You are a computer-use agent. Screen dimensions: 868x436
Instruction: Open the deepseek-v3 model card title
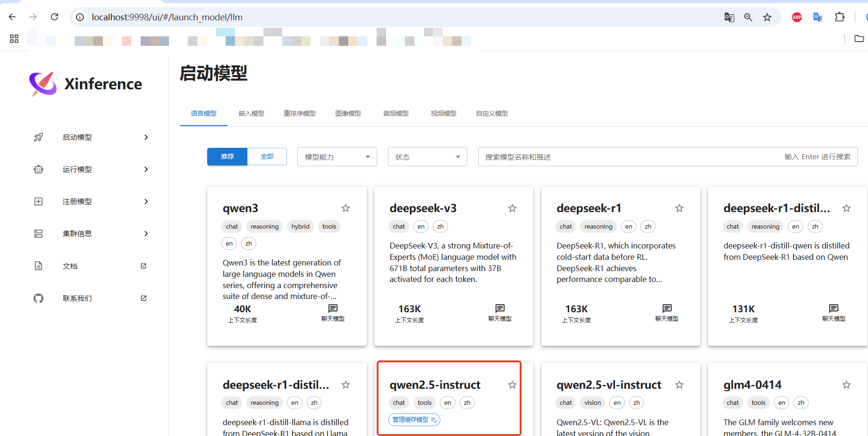(423, 208)
